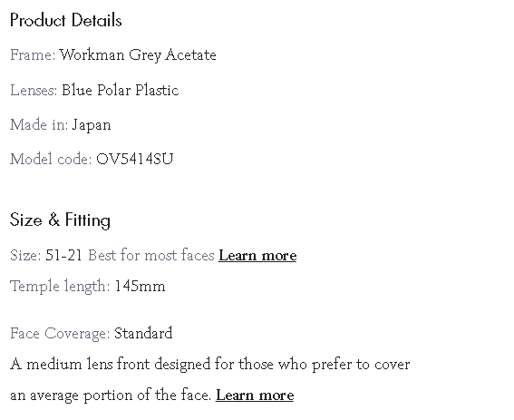
Task: Open Learn more link after face coverage description
Action: [x=255, y=396]
